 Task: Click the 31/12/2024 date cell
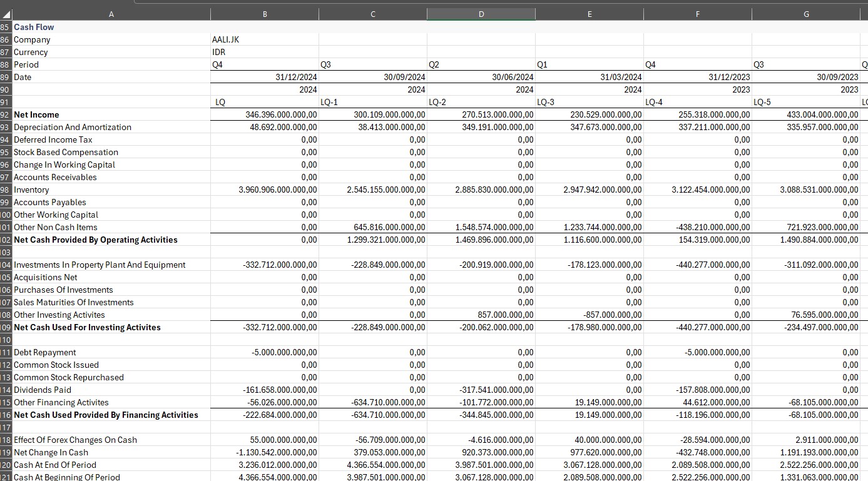click(296, 77)
